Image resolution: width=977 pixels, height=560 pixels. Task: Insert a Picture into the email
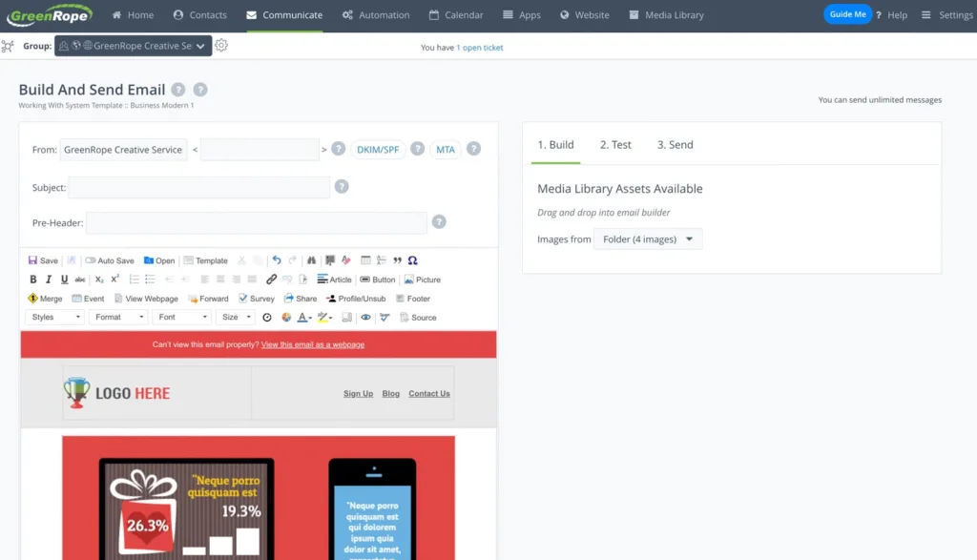pyautogui.click(x=422, y=280)
